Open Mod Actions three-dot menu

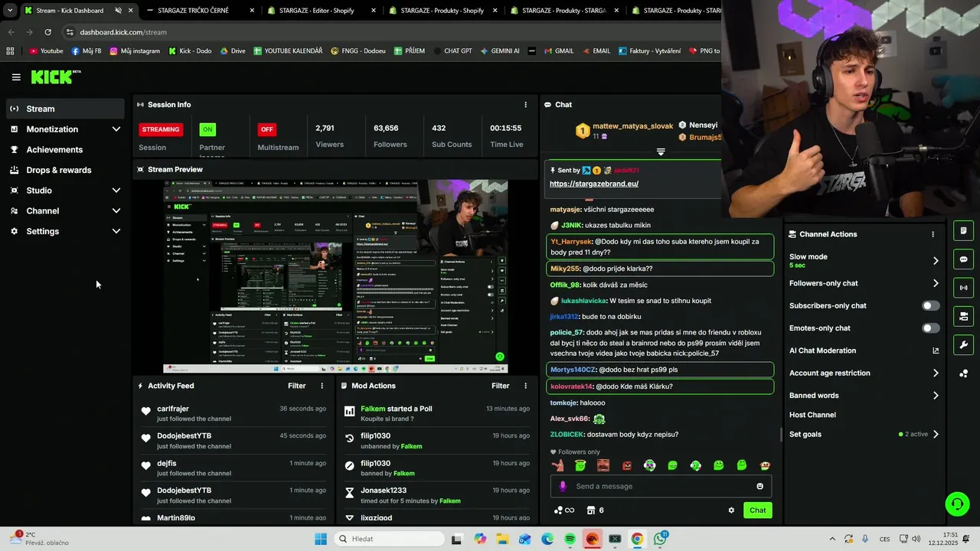tap(525, 386)
